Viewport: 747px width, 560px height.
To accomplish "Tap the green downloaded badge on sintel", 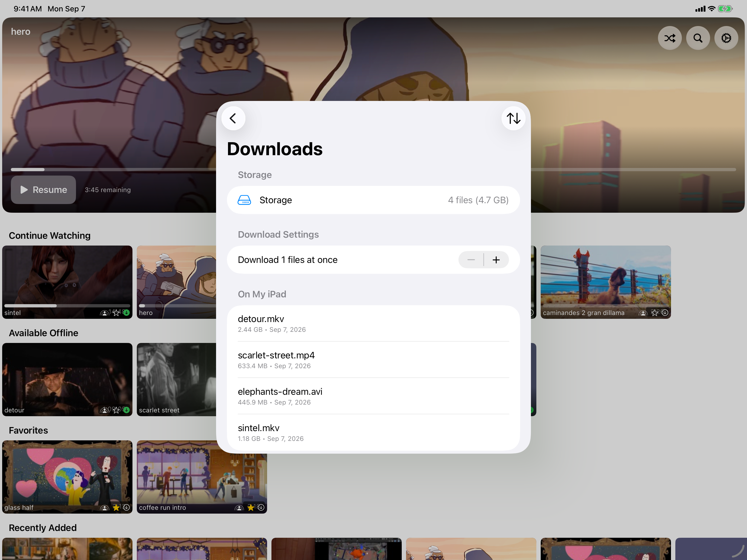I will click(x=127, y=313).
